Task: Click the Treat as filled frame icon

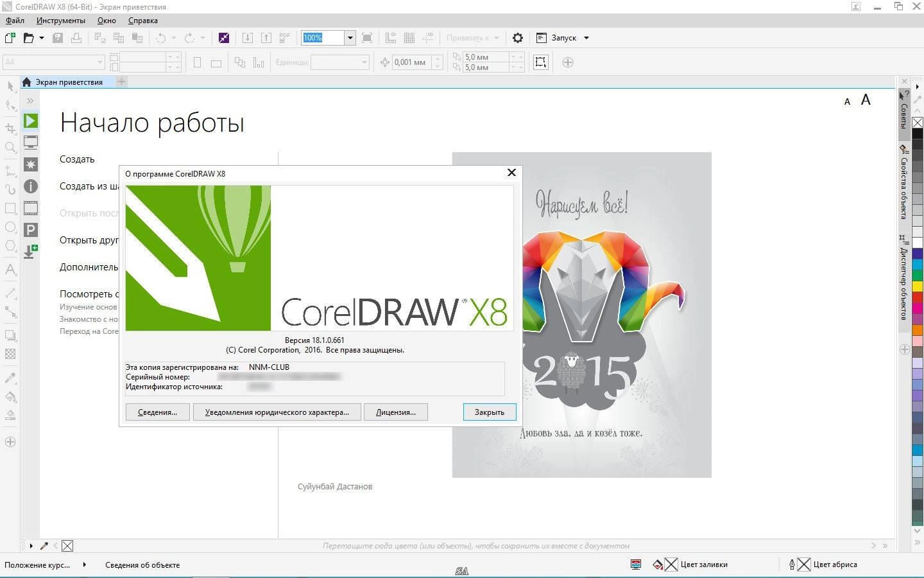Action: [x=541, y=62]
